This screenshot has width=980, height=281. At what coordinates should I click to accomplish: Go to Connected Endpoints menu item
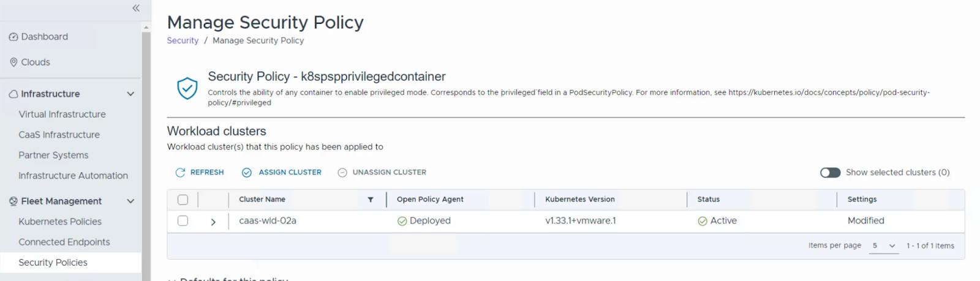pyautogui.click(x=64, y=242)
